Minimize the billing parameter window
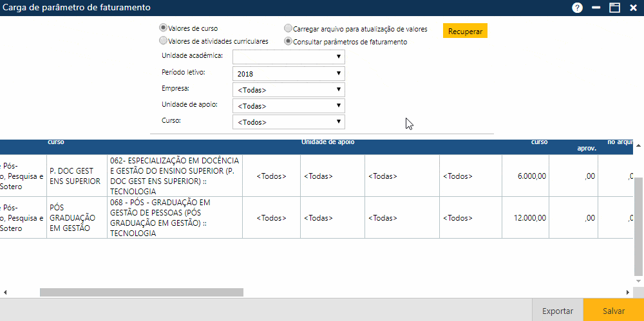 [596, 8]
